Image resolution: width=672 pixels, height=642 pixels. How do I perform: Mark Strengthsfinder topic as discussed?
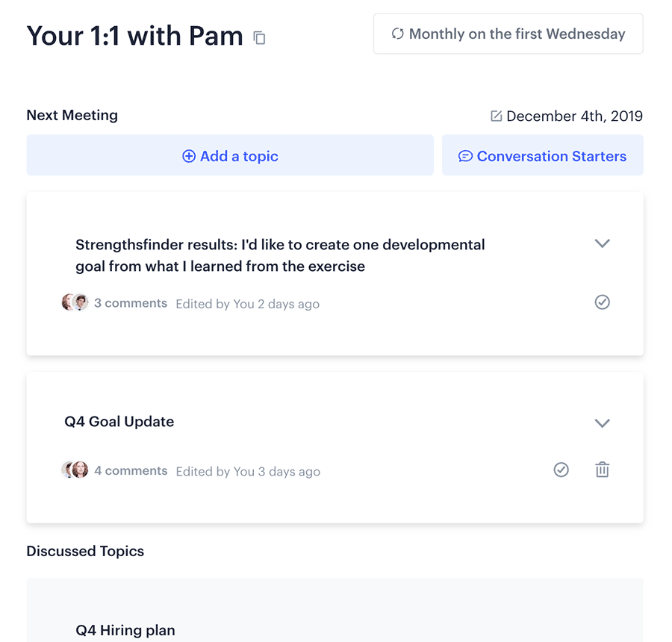(602, 302)
